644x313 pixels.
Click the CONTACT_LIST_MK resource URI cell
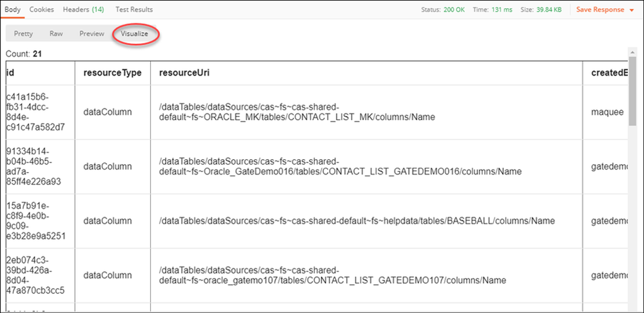tap(297, 112)
